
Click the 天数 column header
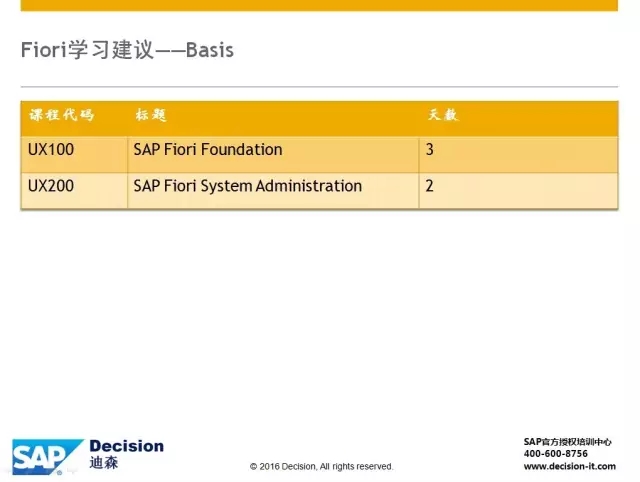coord(443,115)
